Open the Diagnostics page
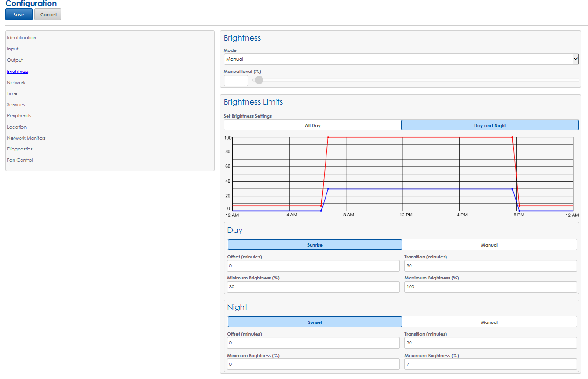This screenshot has height=379, width=588. 20,149
